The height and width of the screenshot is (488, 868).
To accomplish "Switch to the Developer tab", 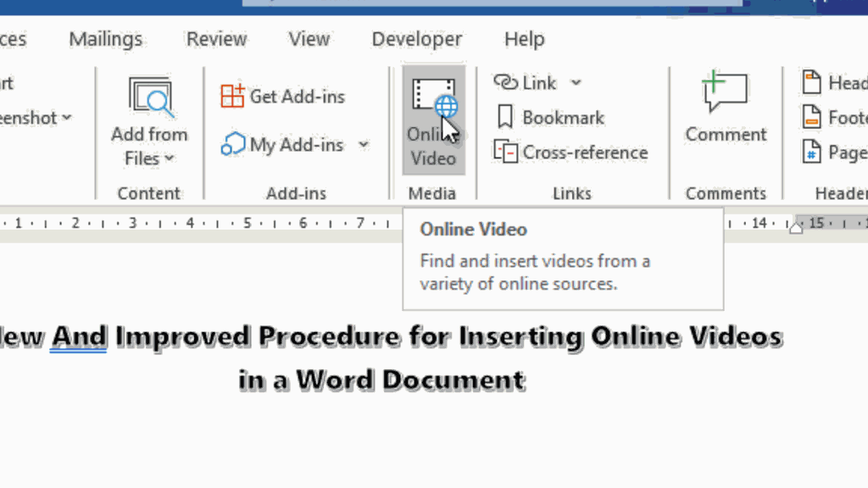I will [x=417, y=39].
